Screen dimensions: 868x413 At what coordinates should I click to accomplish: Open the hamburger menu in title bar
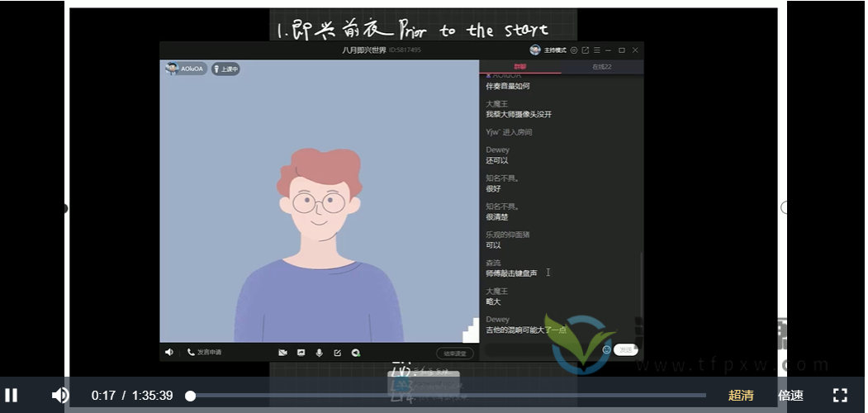tap(597, 50)
